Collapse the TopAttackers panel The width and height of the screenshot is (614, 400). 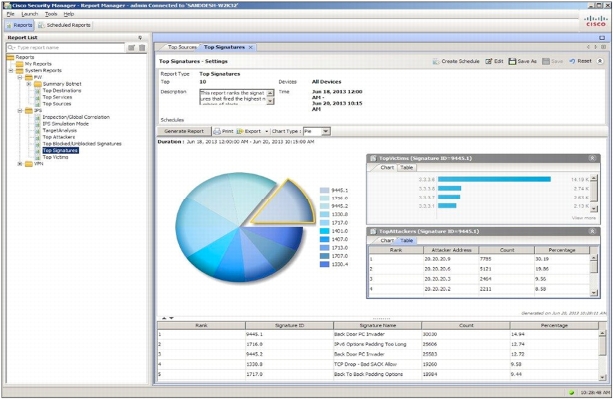tap(592, 231)
